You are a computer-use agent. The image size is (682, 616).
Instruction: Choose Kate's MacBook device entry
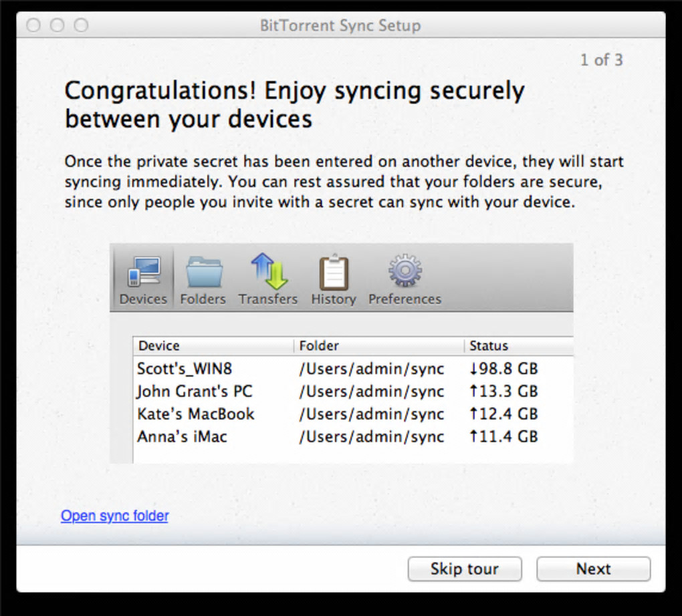pyautogui.click(x=196, y=414)
